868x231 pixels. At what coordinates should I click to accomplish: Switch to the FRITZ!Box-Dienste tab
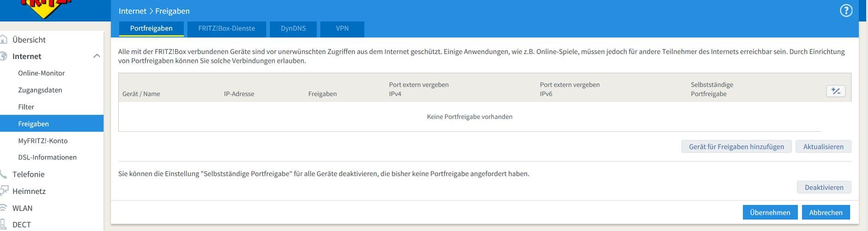click(226, 28)
